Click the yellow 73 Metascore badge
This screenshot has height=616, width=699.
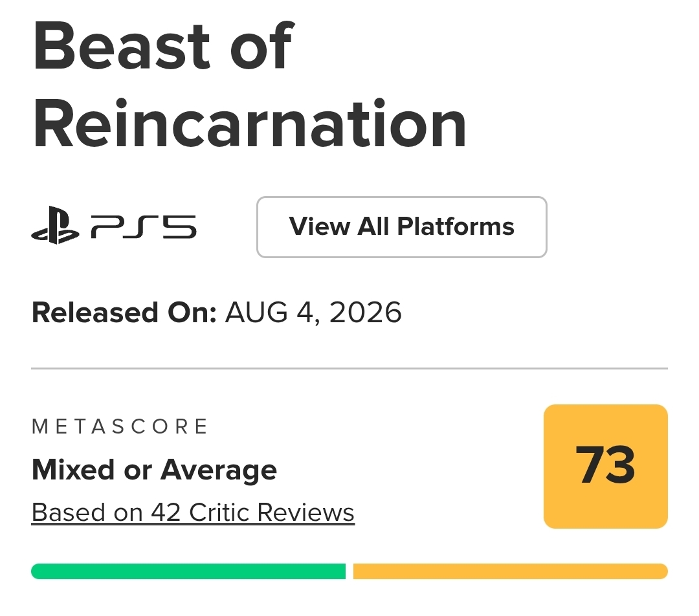coord(605,467)
